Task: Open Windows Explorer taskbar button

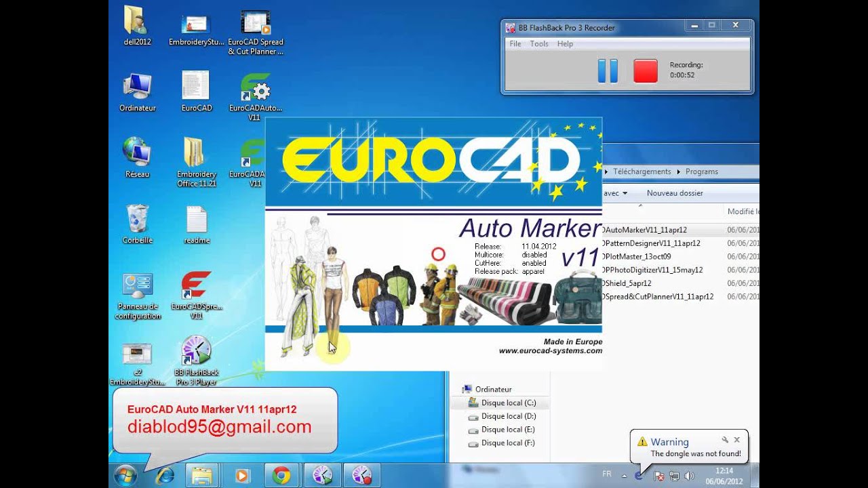Action: [x=202, y=476]
